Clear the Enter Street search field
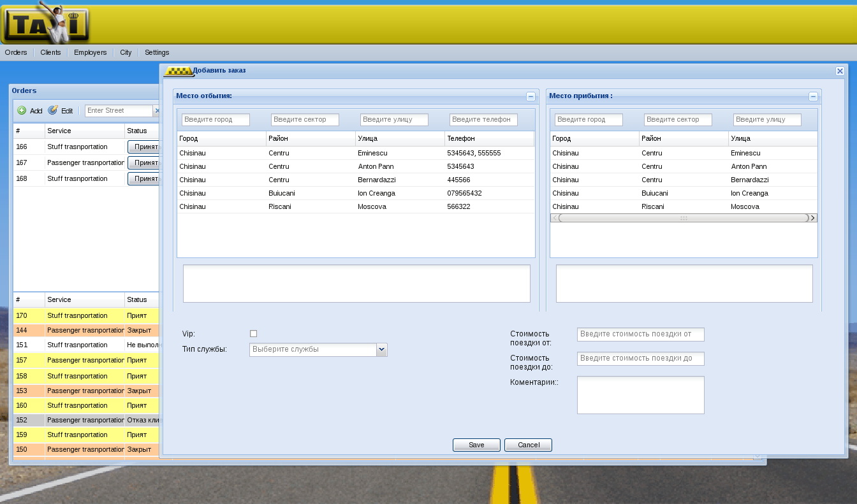 156,110
